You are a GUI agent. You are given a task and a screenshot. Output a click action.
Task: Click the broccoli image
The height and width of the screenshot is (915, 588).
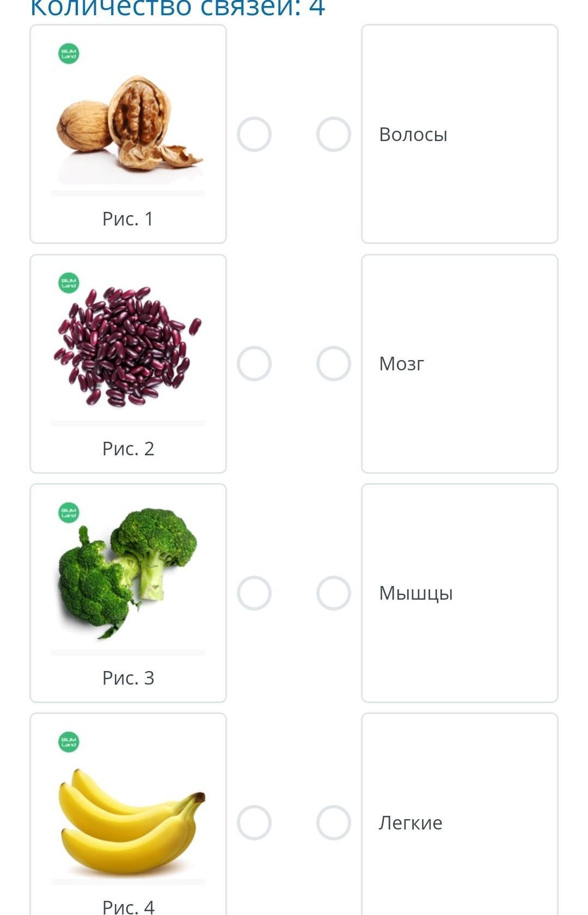tap(127, 572)
